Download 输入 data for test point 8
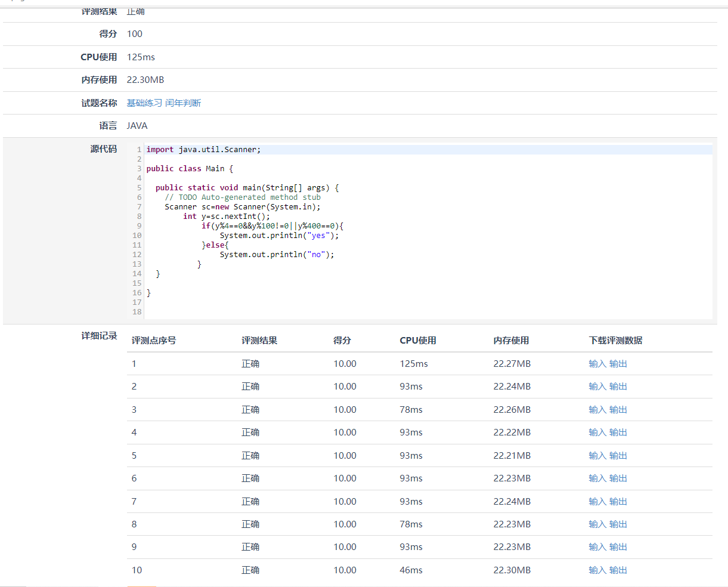Screen dimensions: 728x587 point(597,524)
